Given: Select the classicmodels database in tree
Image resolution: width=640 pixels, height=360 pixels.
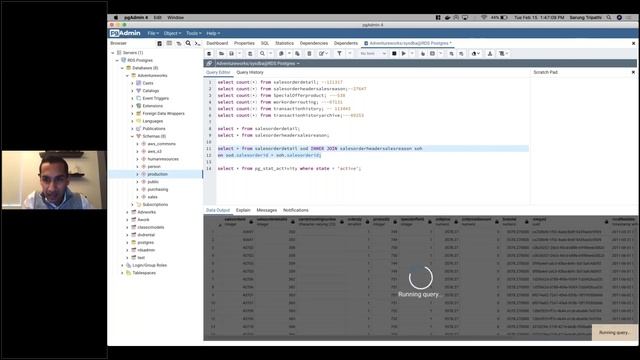Looking at the screenshot, I should 151,227.
